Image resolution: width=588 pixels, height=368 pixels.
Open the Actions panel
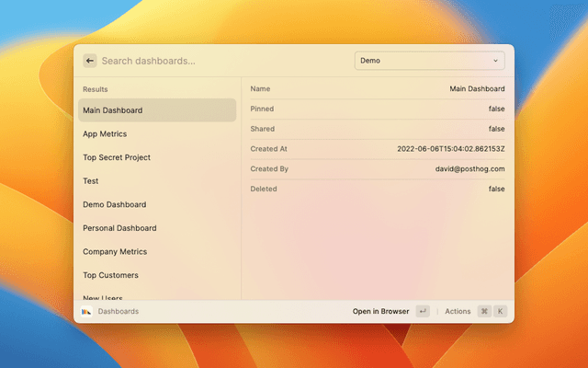[x=458, y=312]
